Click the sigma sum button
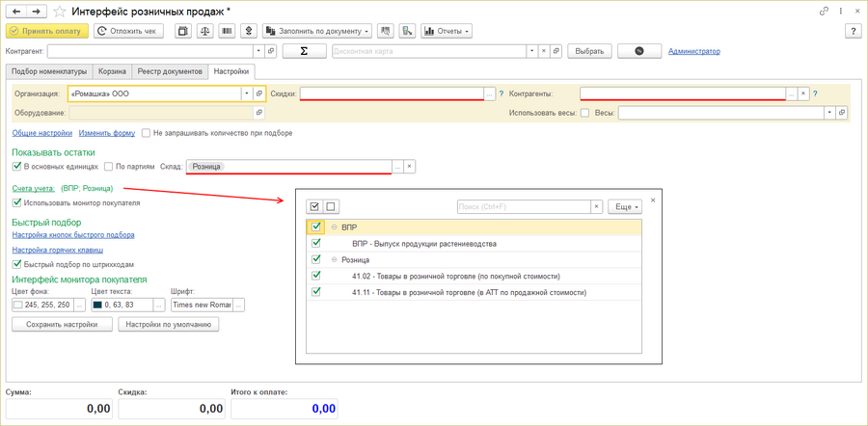 tap(304, 51)
